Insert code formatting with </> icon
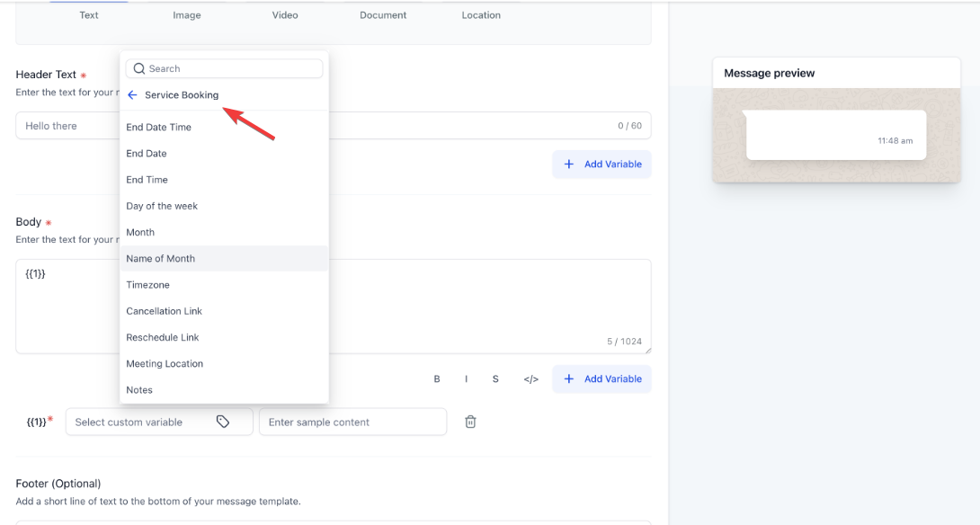 point(530,379)
